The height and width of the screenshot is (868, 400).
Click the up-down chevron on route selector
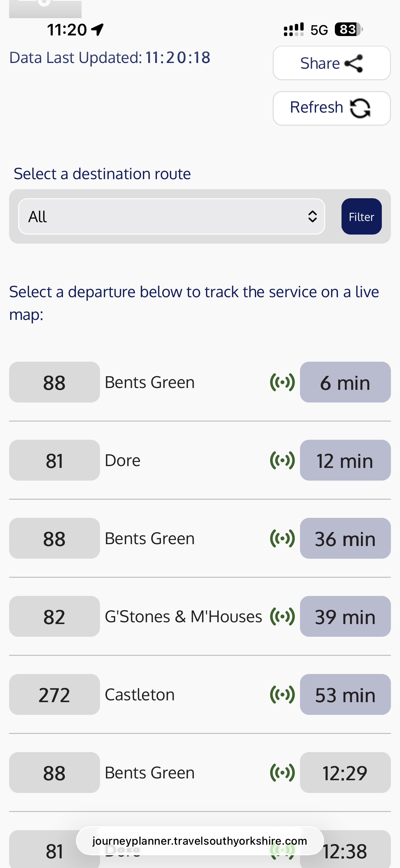[x=312, y=216]
